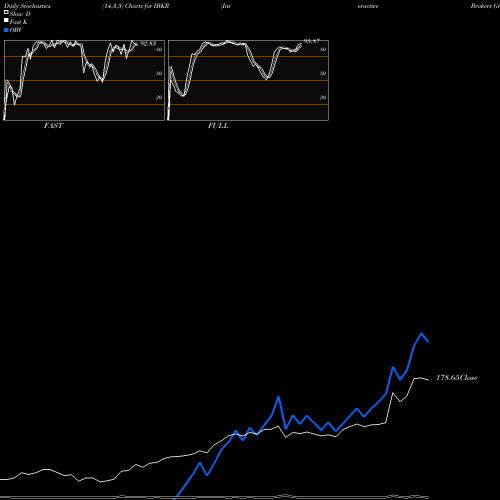Click the 80 axis label in FAST chart
The height and width of the screenshot is (500, 500).
159,49
